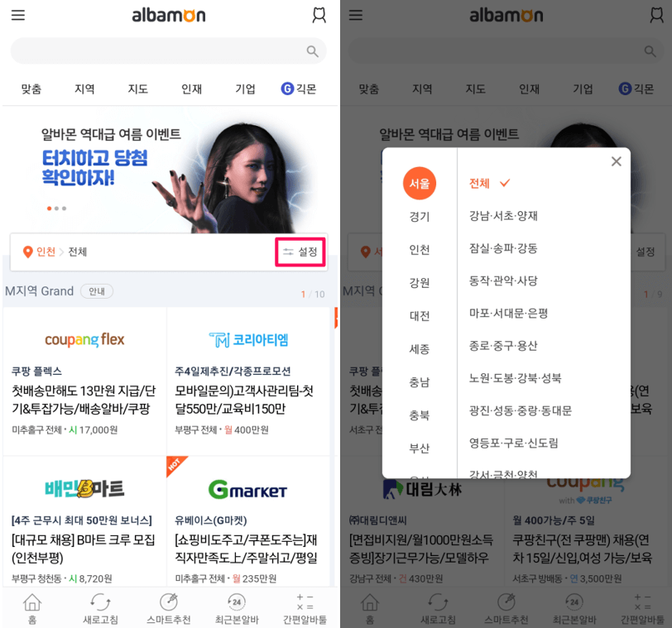Viewport: 672px width, 628px height.
Task: Click the search field in left screen
Action: (169, 51)
